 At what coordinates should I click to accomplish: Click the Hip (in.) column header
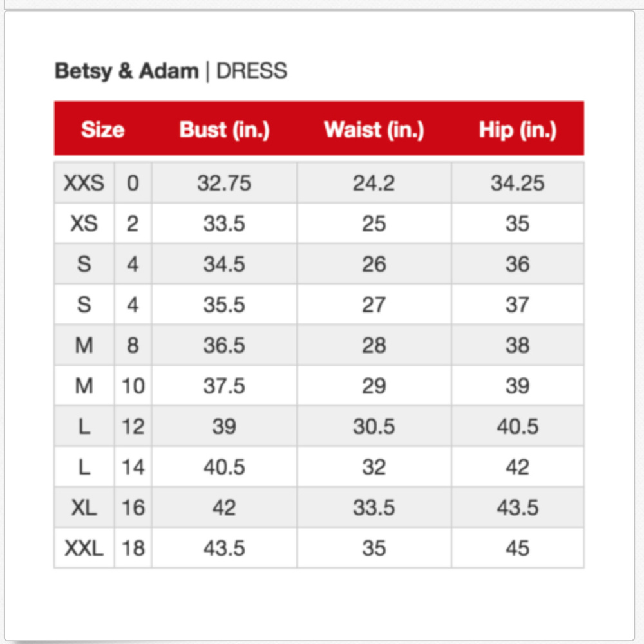pyautogui.click(x=518, y=130)
